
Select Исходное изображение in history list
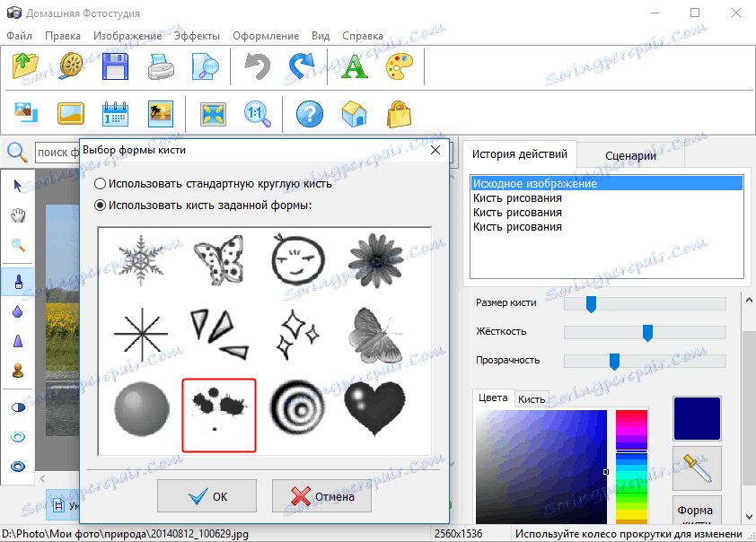tap(606, 184)
